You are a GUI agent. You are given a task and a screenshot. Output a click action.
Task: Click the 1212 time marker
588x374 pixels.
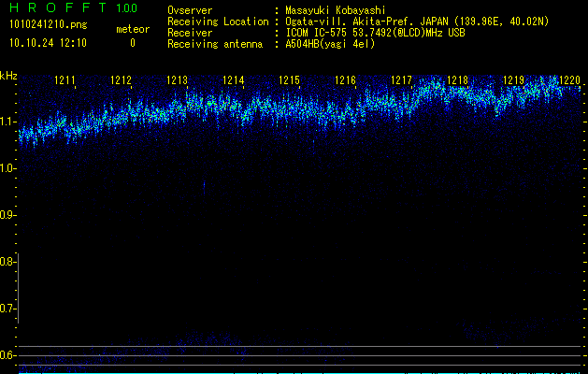[122, 80]
